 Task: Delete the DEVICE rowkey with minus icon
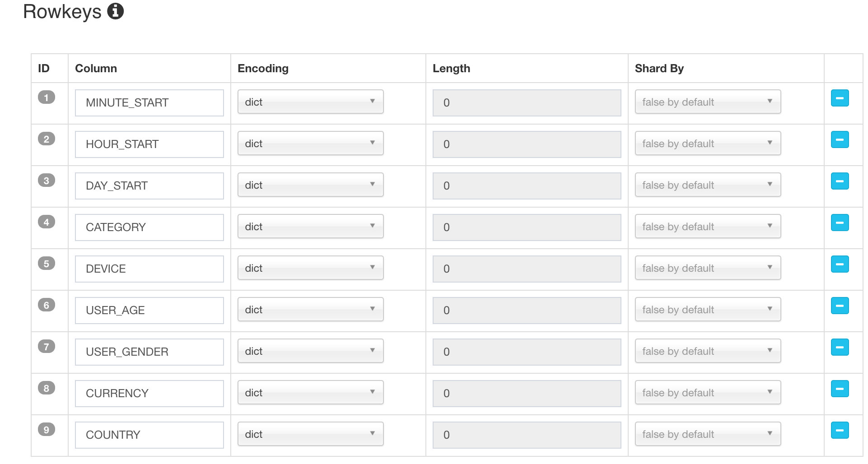pyautogui.click(x=840, y=264)
